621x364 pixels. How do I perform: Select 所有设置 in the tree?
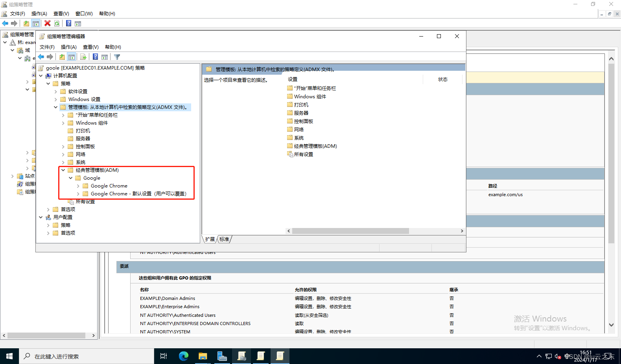click(85, 202)
